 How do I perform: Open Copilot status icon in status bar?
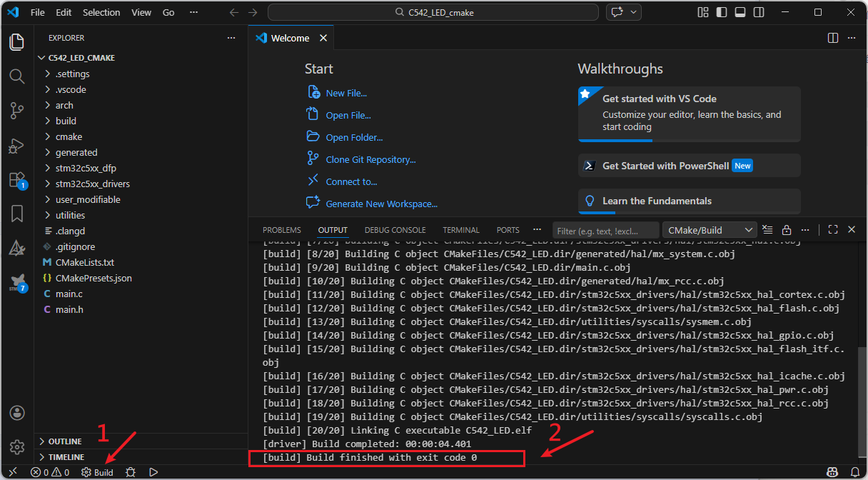(832, 472)
